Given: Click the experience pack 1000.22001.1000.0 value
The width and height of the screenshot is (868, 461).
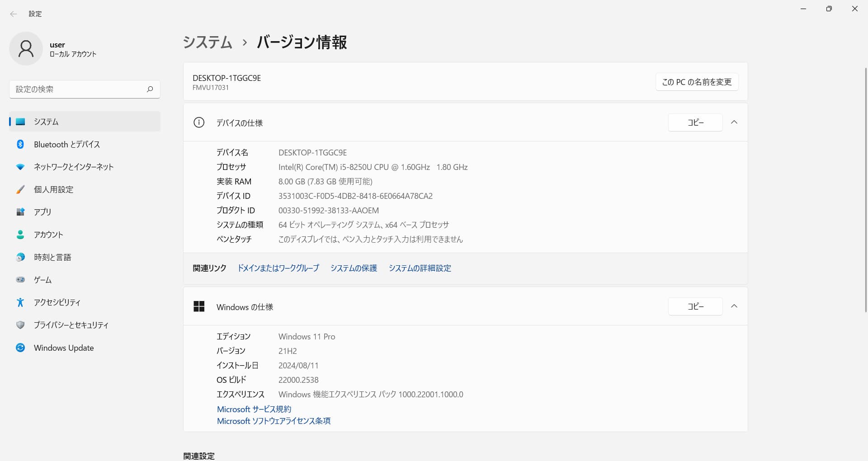Looking at the screenshot, I should pyautogui.click(x=371, y=394).
